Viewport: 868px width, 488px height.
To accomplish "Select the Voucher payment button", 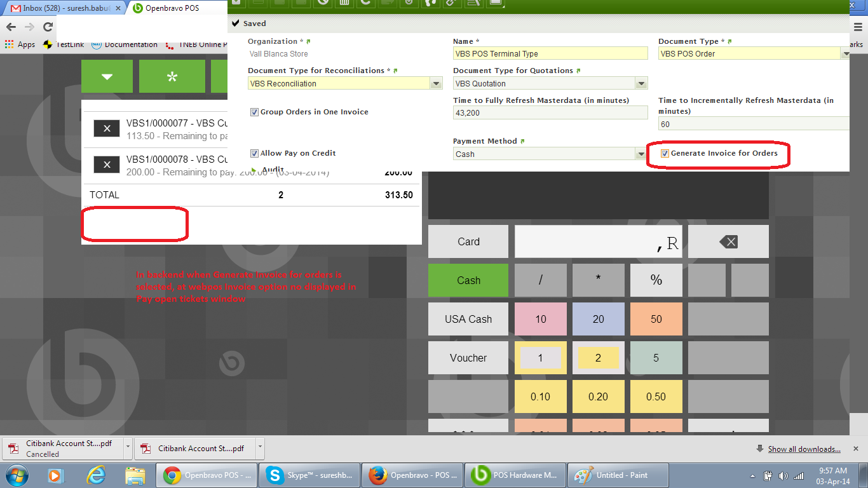I will (x=468, y=358).
